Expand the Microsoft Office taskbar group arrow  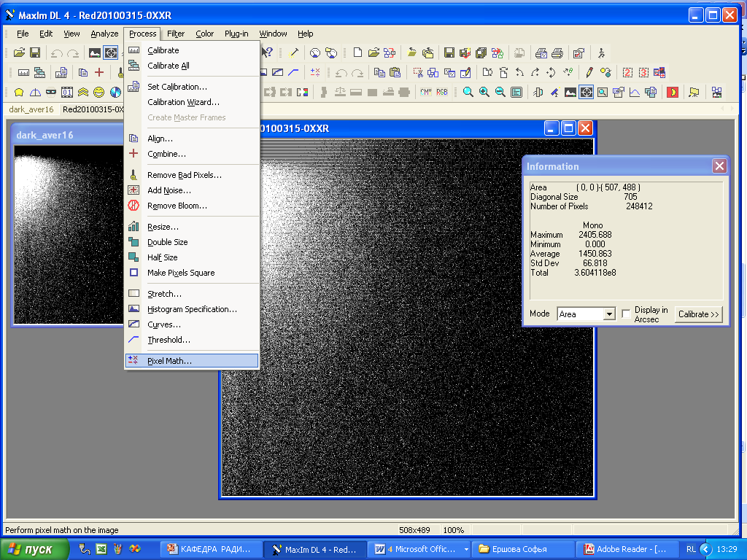pos(466,549)
